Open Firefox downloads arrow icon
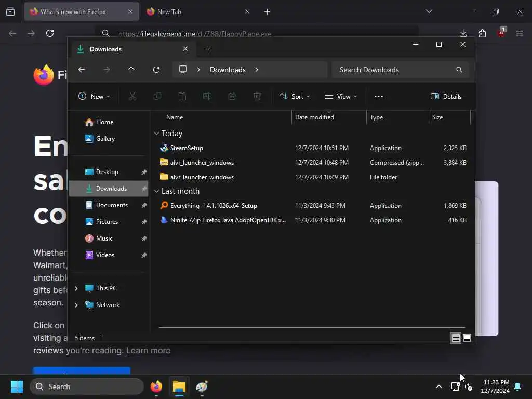The height and width of the screenshot is (399, 532). tap(463, 33)
